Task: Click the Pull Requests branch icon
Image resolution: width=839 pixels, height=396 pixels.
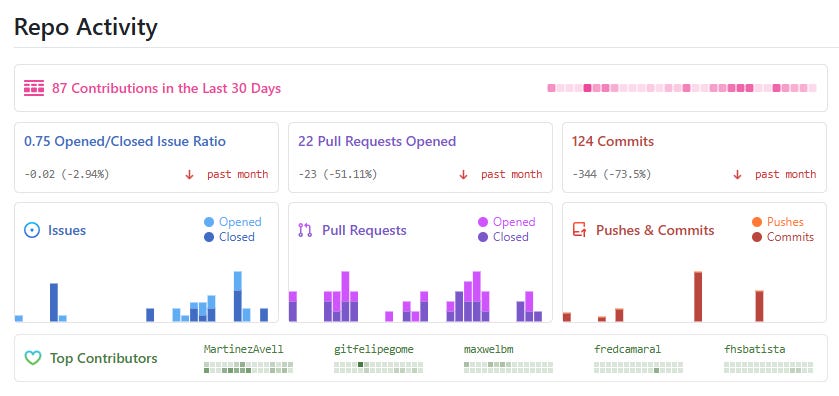Action: point(305,231)
